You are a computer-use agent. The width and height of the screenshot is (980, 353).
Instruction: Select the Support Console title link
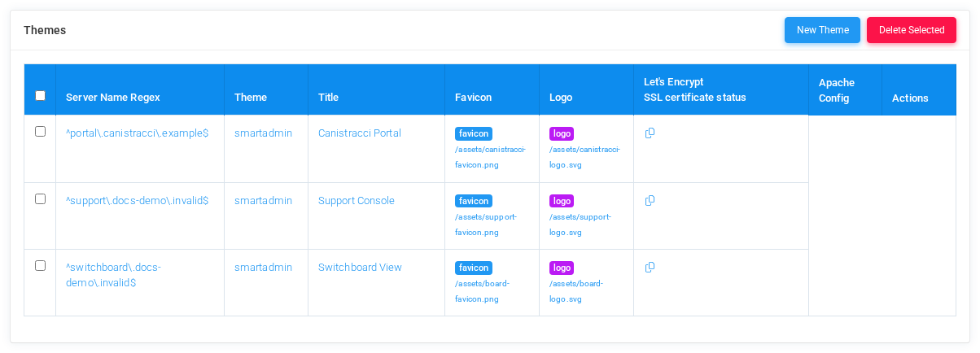click(x=357, y=201)
